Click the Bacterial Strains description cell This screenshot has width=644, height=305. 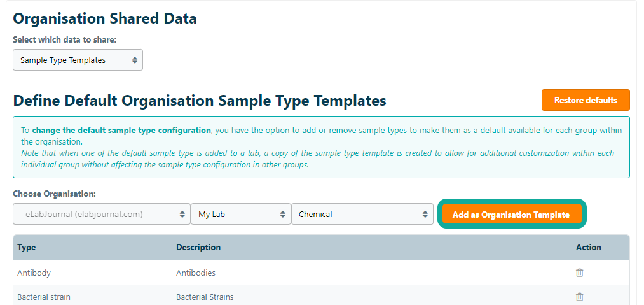pyautogui.click(x=205, y=297)
